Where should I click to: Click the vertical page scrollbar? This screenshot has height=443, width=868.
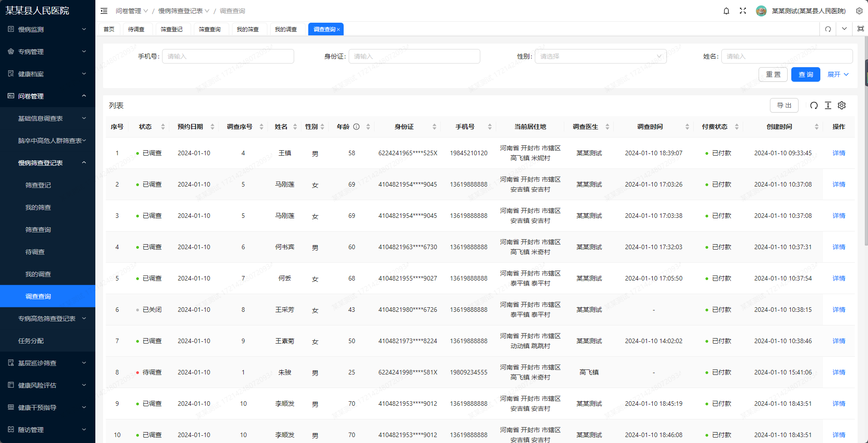pos(866,141)
